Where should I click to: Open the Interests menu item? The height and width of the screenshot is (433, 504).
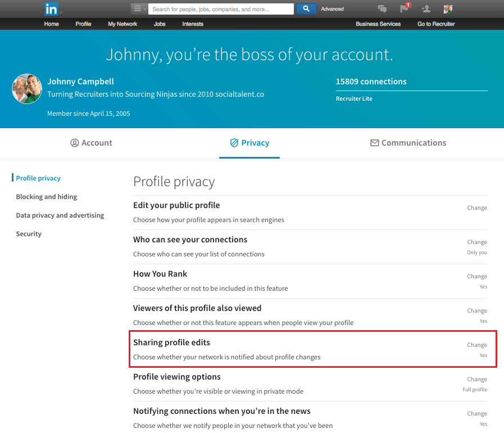pos(193,24)
